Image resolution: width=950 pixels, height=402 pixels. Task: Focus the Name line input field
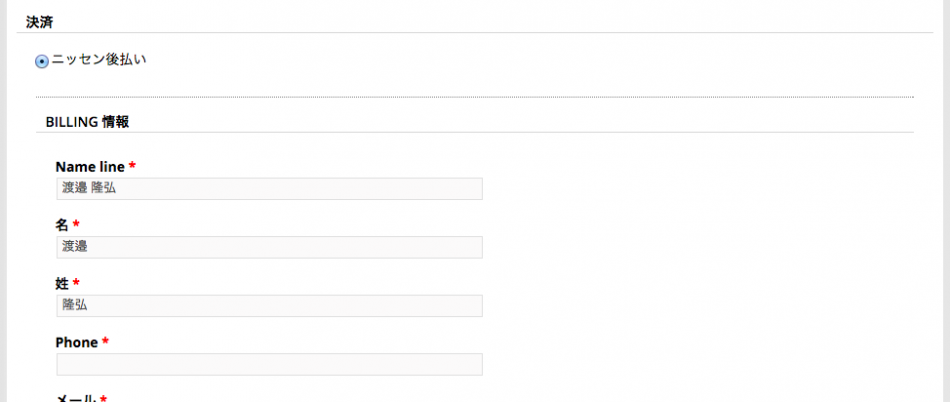point(269,189)
